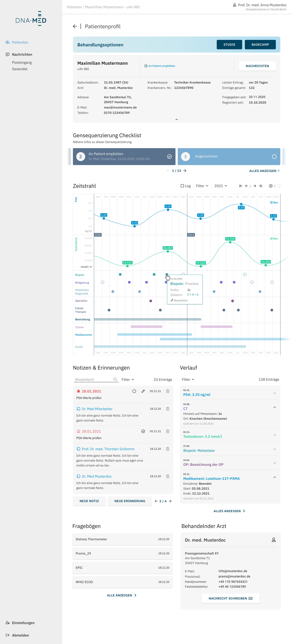Viewport: 291px width, 644px height.
Task: Click the back arrow beside Patientenprofil
Action: point(75,27)
